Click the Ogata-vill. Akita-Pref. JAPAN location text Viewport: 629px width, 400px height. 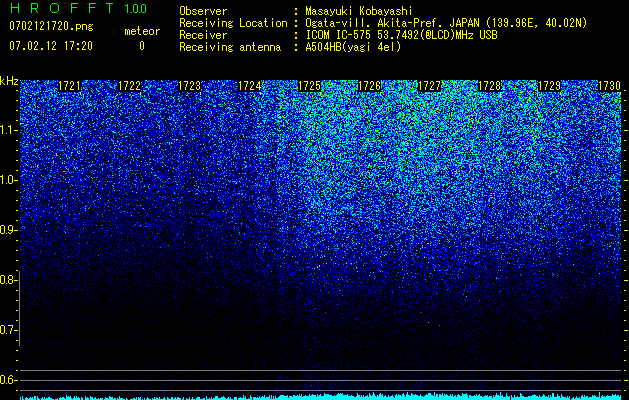click(x=446, y=23)
